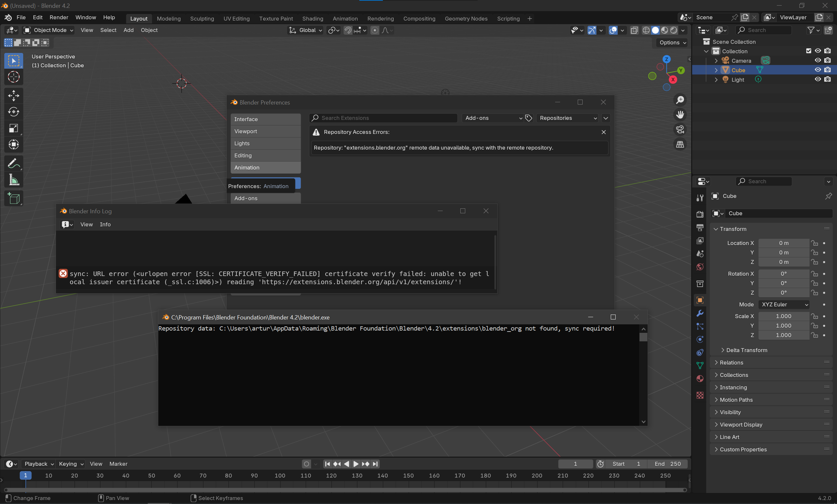Activate the Annotate pencil tool
The width and height of the screenshot is (837, 504).
[x=14, y=164]
